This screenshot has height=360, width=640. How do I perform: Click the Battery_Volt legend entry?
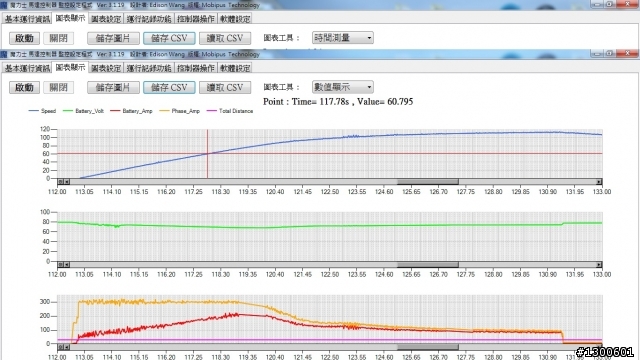coord(83,111)
